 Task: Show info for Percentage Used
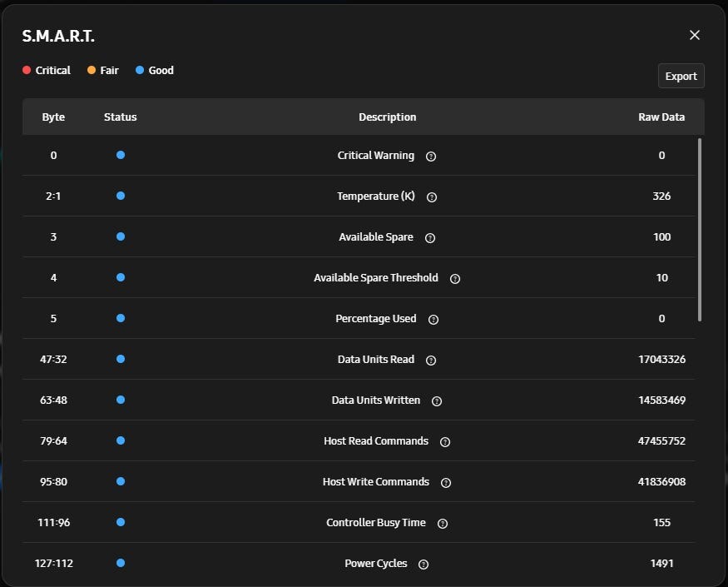pyautogui.click(x=433, y=320)
